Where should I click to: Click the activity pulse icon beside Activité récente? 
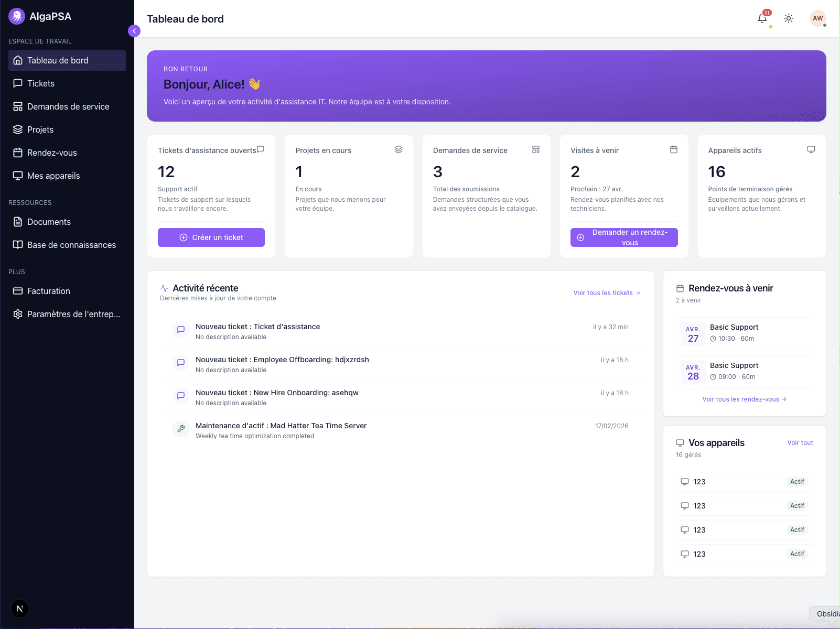click(x=164, y=288)
